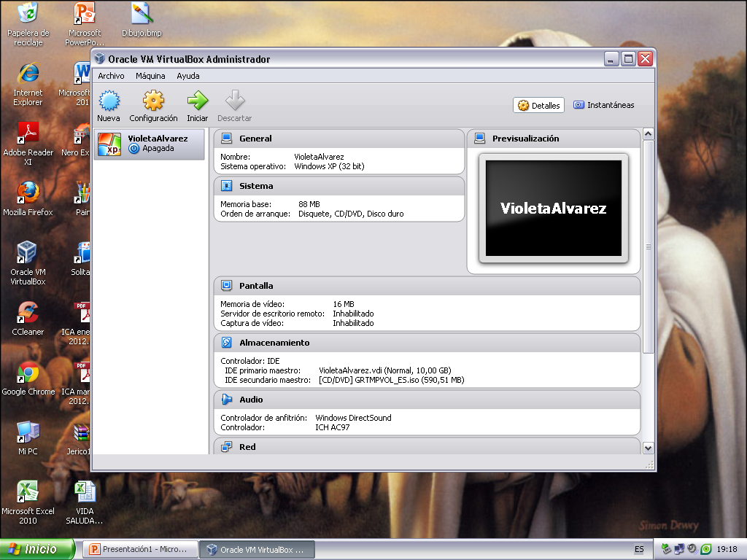Open Oracle VM VirtualBox desktop shortcut
Screen dimensions: 747x560
(x=28, y=262)
